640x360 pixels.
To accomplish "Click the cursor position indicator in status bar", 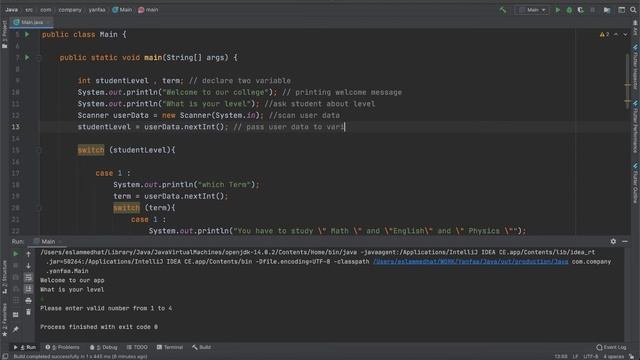I will pyautogui.click(x=561, y=356).
